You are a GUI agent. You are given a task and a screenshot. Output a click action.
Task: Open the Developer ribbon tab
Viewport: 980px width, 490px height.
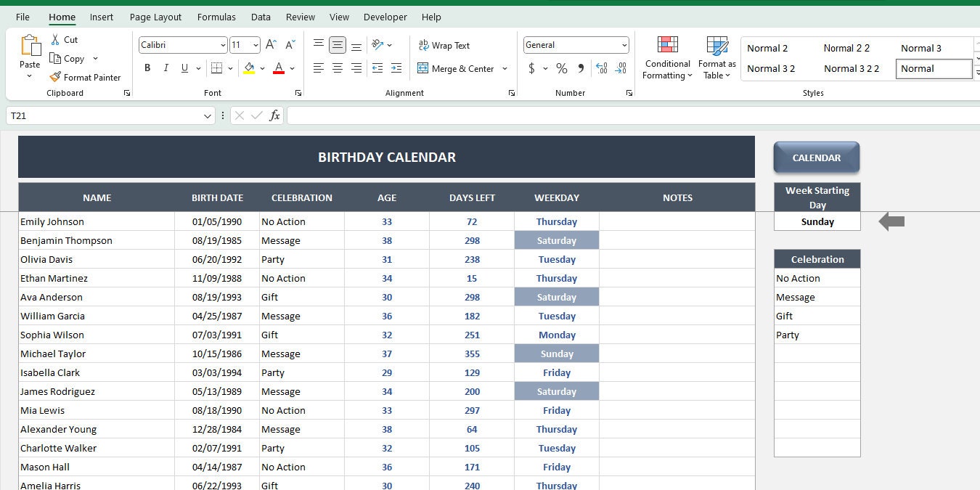point(385,17)
